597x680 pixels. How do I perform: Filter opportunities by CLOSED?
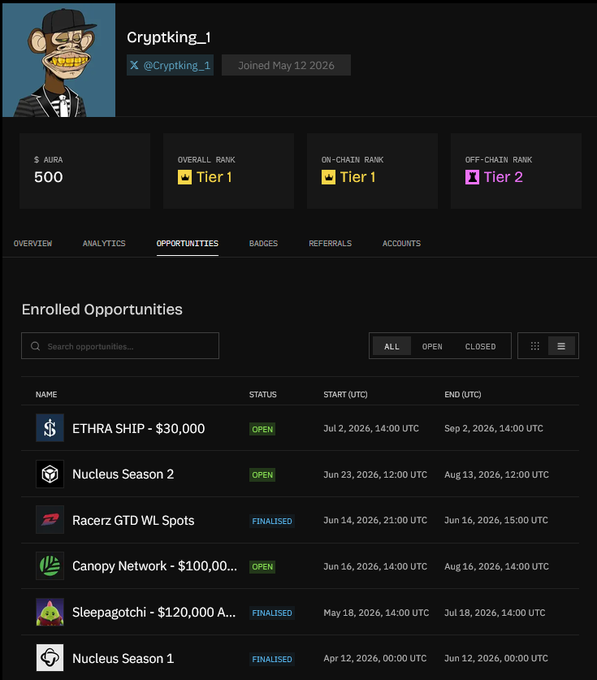(x=480, y=346)
